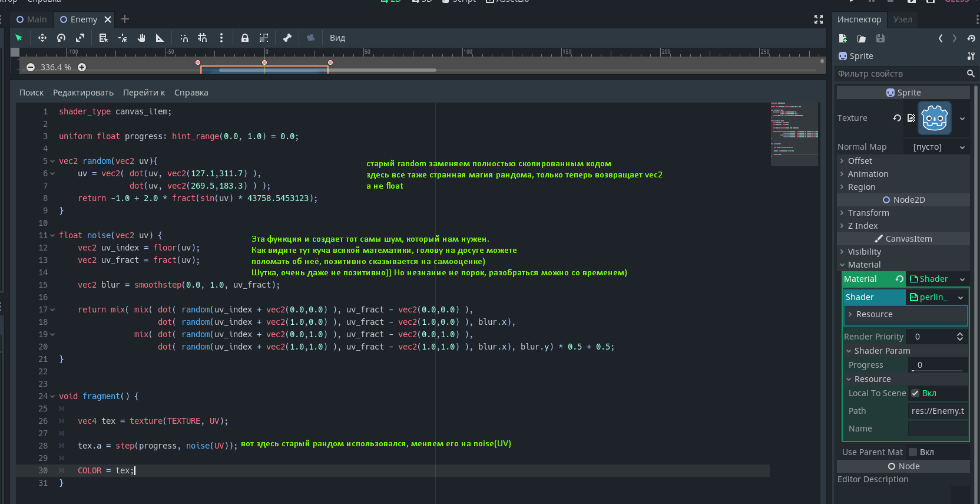Enable the Use Parent Material checkbox
The height and width of the screenshot is (504, 980).
913,452
